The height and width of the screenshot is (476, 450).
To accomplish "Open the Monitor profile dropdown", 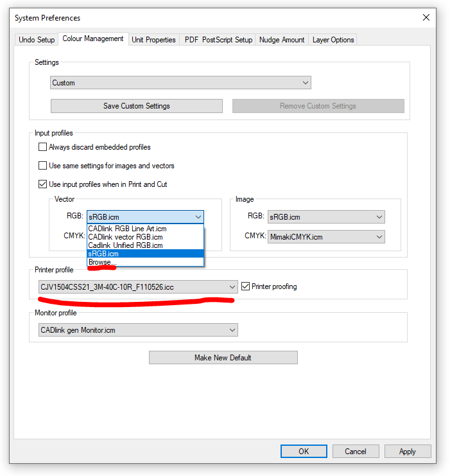I will coord(138,330).
